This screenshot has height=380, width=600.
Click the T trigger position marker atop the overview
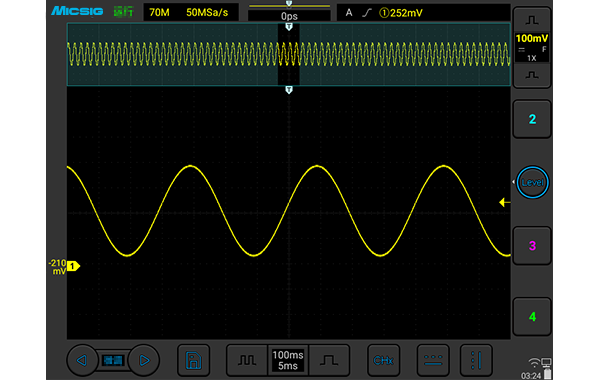[289, 27]
